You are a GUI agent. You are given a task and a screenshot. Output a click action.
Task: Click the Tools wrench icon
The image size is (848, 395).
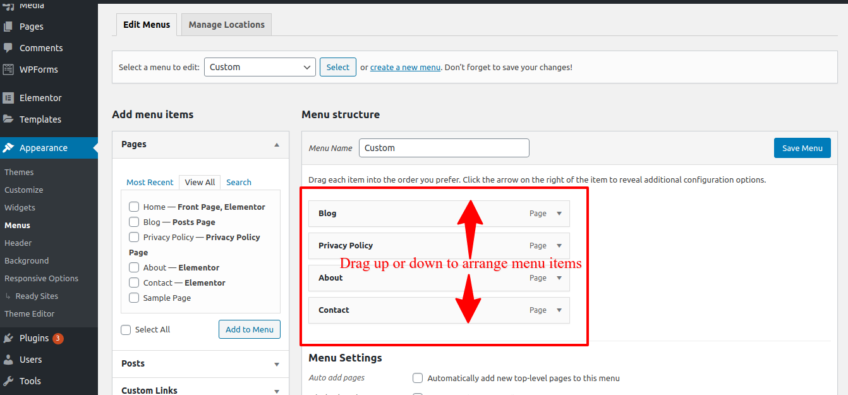8,381
